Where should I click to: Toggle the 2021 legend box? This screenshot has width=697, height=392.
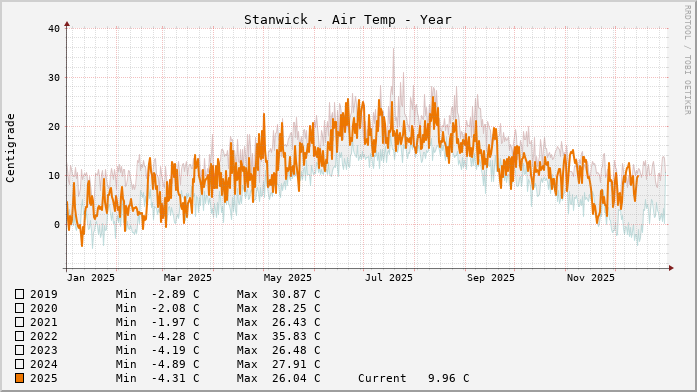point(20,322)
